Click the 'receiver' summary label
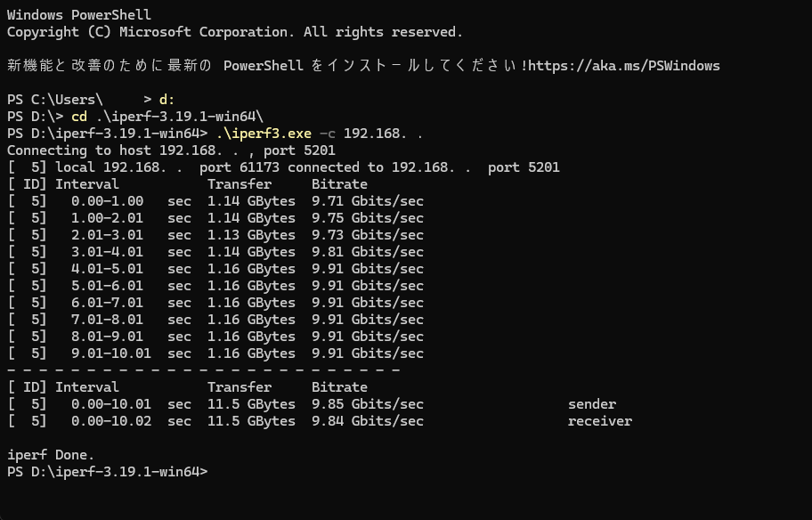 click(600, 421)
